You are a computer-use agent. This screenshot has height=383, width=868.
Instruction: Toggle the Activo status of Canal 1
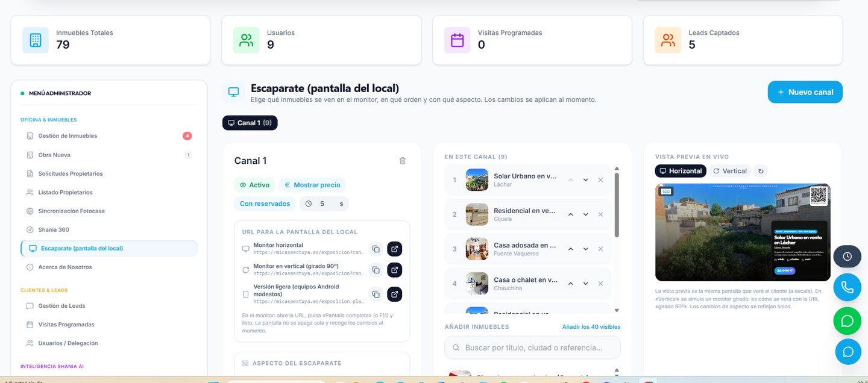coord(254,185)
